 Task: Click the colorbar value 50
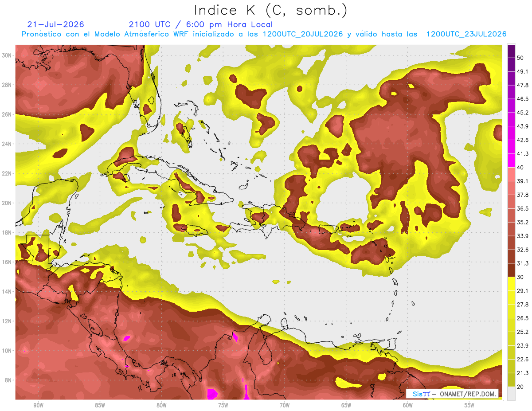click(521, 58)
